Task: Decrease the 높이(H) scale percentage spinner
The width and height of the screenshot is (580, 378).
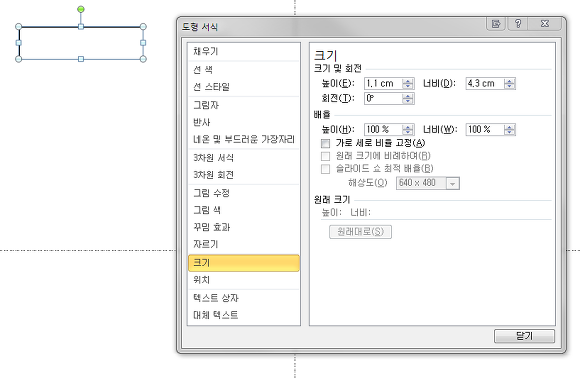Action: (408, 132)
